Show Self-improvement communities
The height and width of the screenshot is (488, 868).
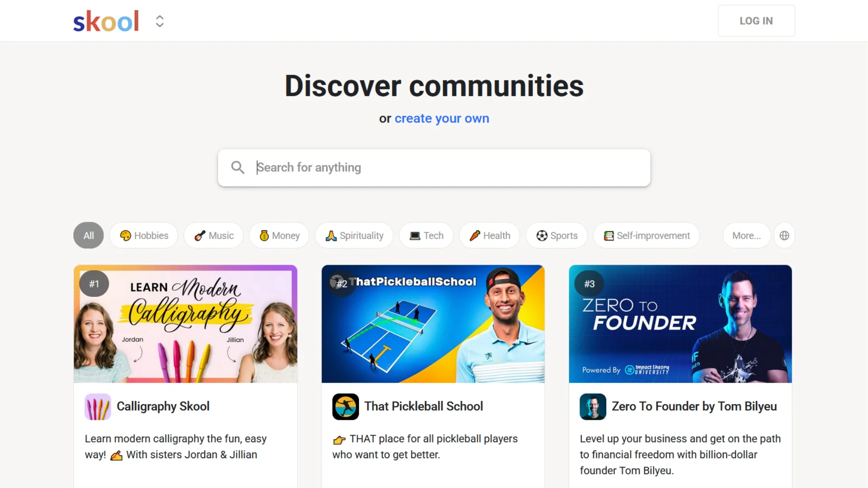(x=646, y=235)
